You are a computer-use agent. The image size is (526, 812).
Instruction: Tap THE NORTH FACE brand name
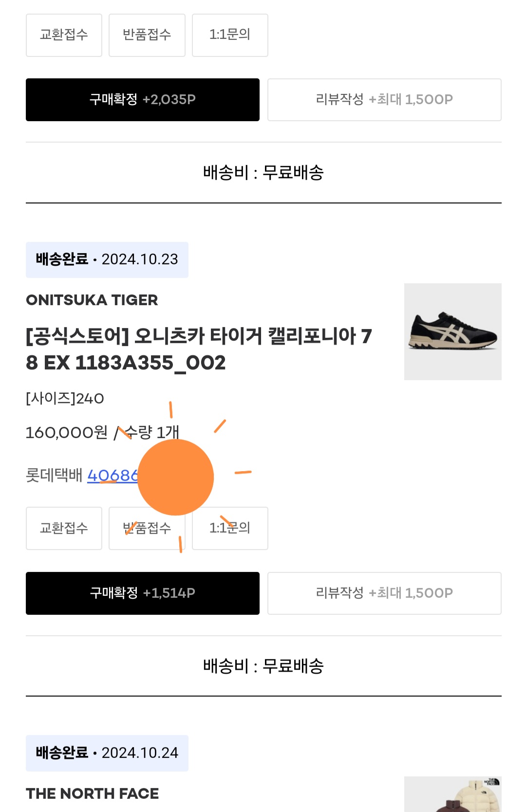click(x=93, y=794)
